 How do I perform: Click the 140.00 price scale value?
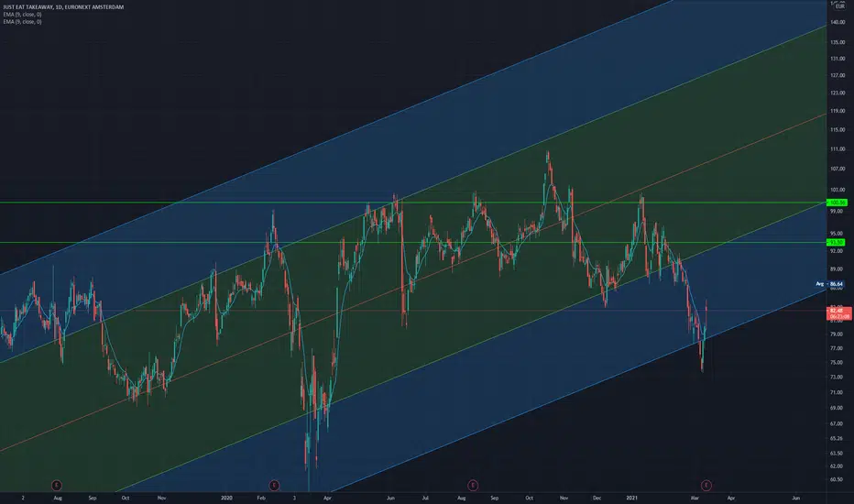pyautogui.click(x=838, y=22)
